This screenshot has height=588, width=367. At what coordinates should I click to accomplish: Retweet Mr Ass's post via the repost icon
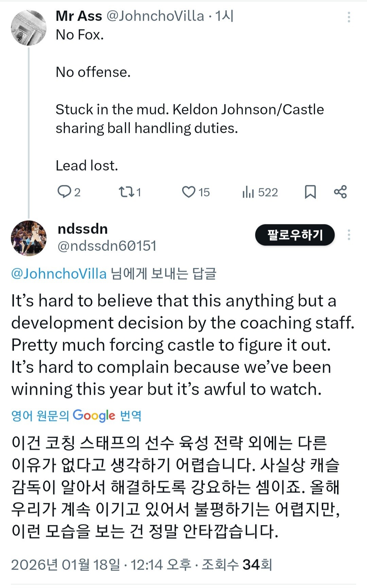pyautogui.click(x=126, y=192)
